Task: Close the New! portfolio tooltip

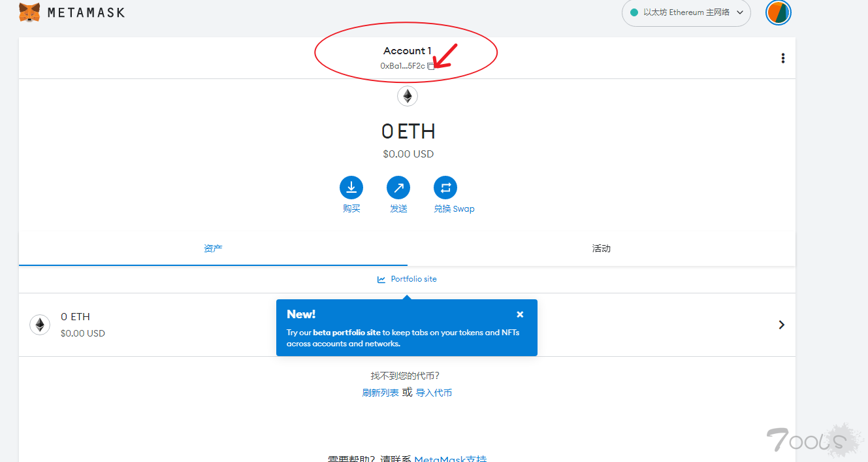Action: [x=520, y=314]
